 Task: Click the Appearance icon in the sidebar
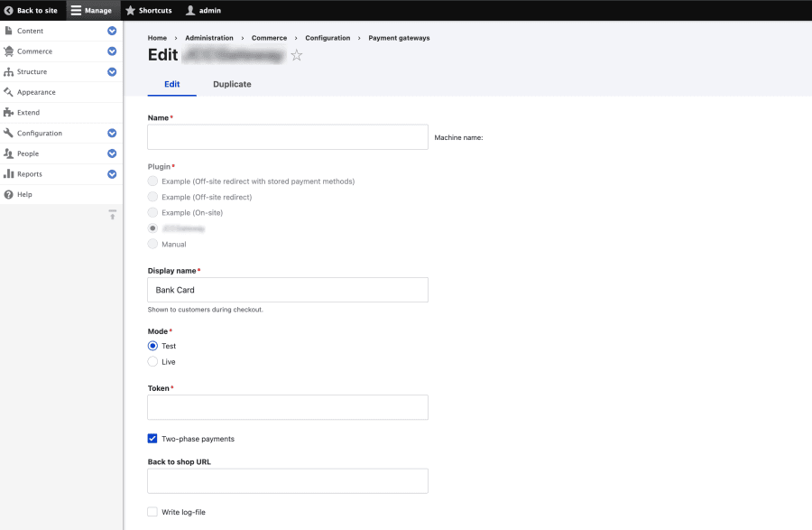coord(8,92)
